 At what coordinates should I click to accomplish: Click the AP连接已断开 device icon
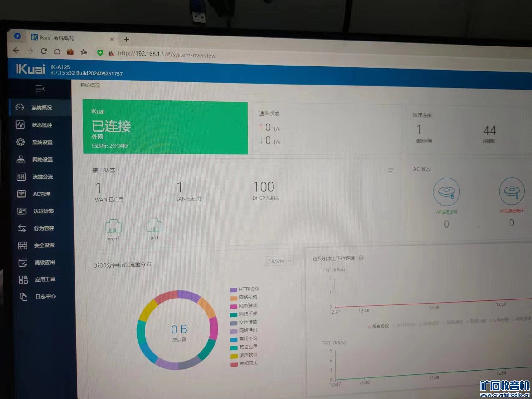(512, 191)
